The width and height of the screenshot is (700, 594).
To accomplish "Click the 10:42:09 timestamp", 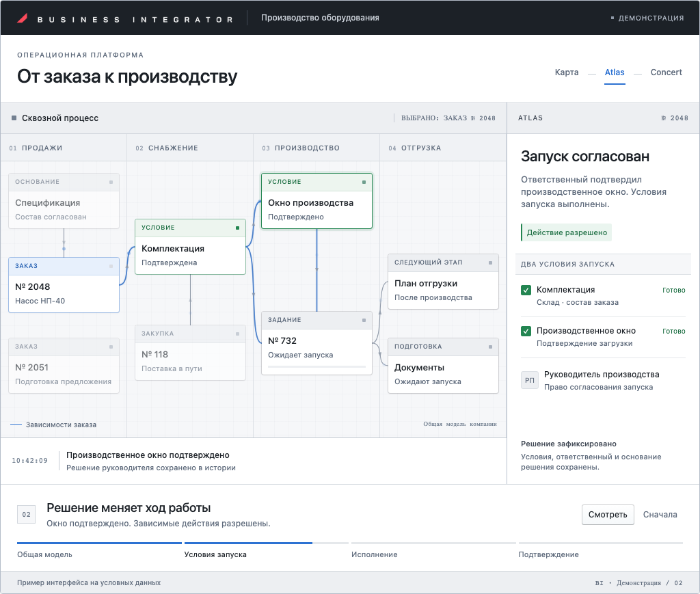I will (29, 461).
